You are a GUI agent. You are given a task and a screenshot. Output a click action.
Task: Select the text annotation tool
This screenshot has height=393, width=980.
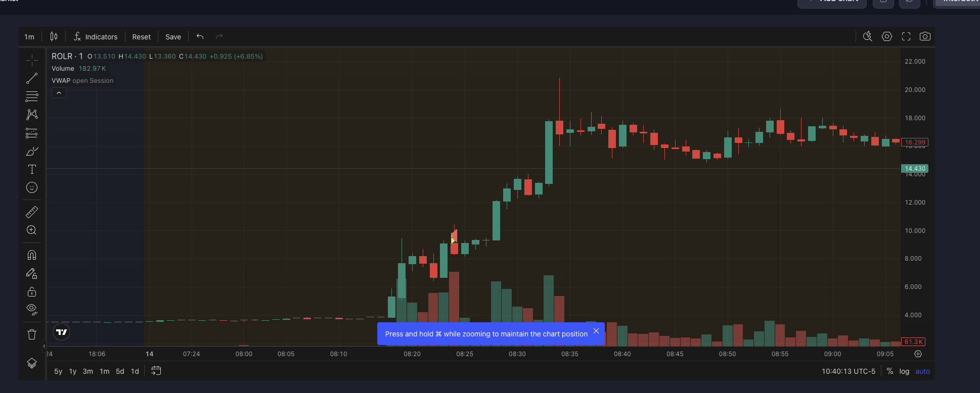coord(32,169)
